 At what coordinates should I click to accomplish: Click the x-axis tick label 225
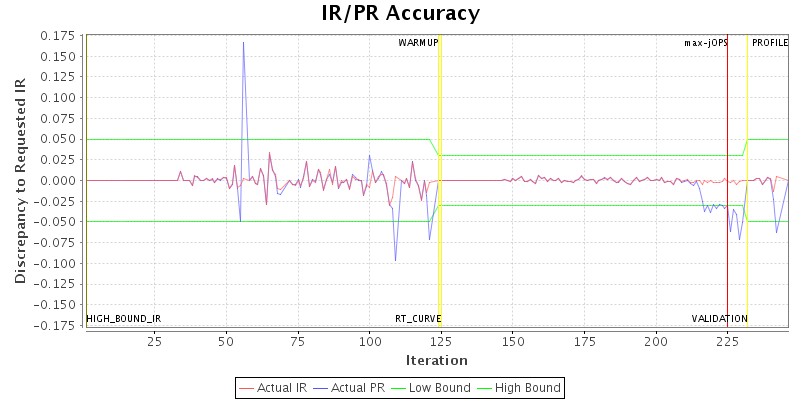click(727, 341)
